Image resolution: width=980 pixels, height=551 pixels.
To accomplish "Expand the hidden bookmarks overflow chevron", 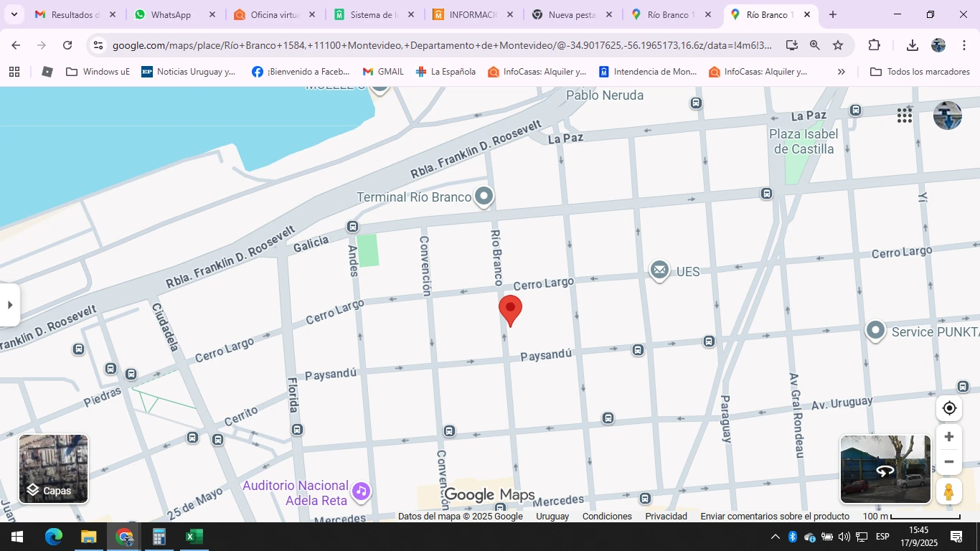I will pyautogui.click(x=842, y=72).
